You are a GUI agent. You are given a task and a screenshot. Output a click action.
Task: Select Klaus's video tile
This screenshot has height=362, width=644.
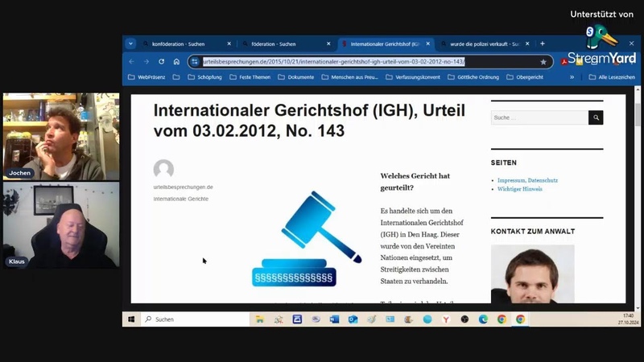(61, 225)
